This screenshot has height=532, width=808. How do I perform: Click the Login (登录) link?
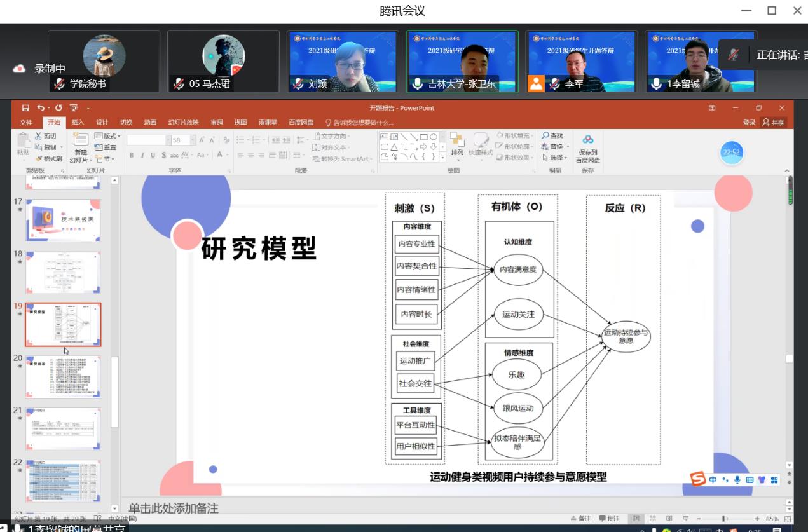coord(749,123)
